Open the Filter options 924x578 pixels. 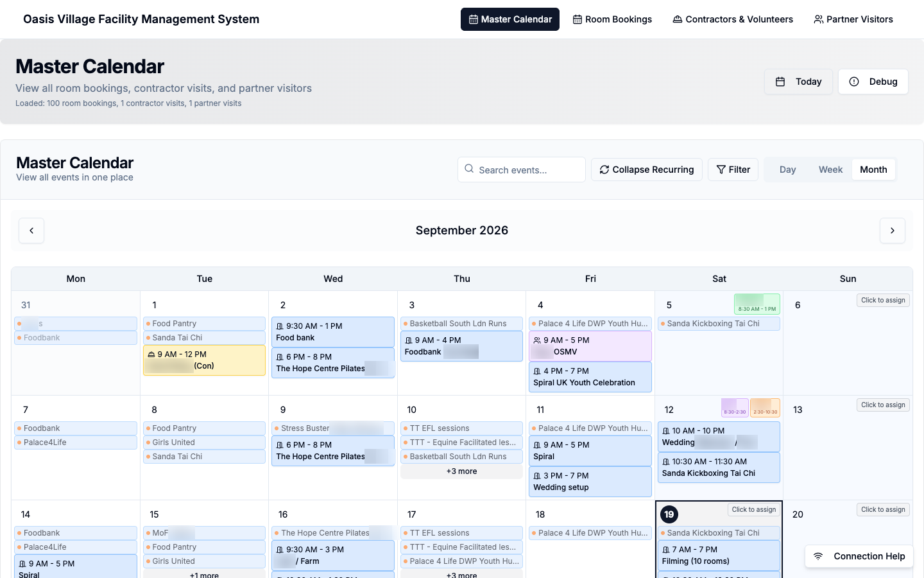pyautogui.click(x=733, y=170)
